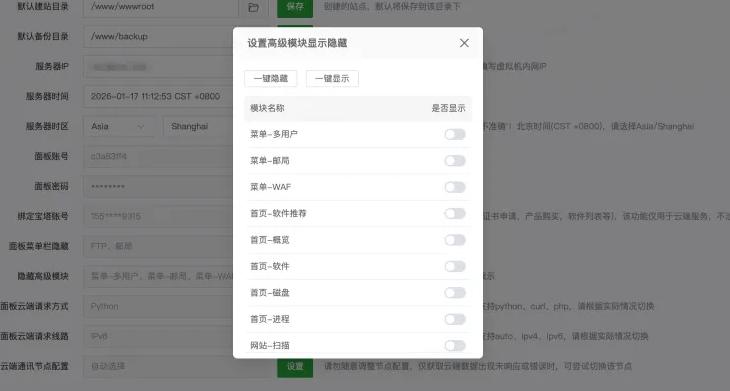Image resolution: width=730 pixels, height=391 pixels.
Task: Click the 网站-扫描 row label
Action: (270, 345)
